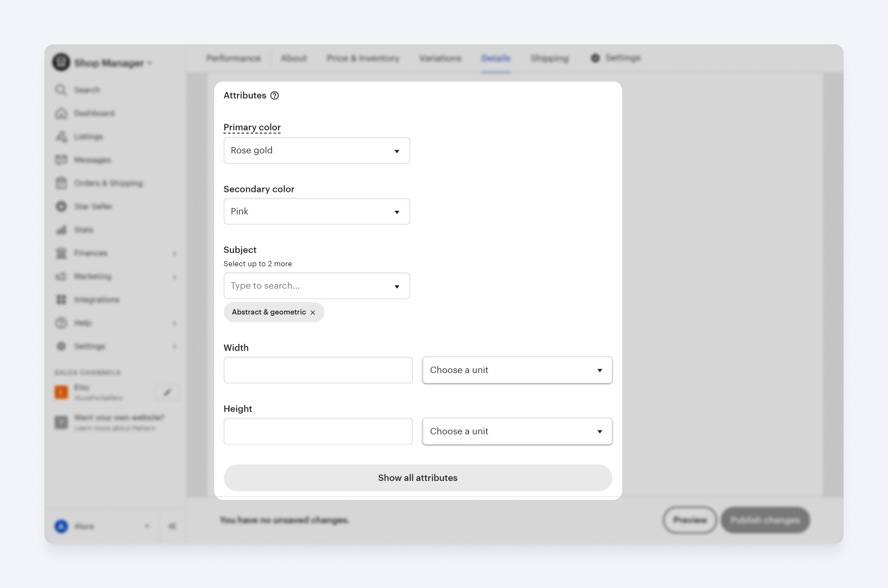This screenshot has width=888, height=588.
Task: Click the Attributes help question-mark icon
Action: 274,95
